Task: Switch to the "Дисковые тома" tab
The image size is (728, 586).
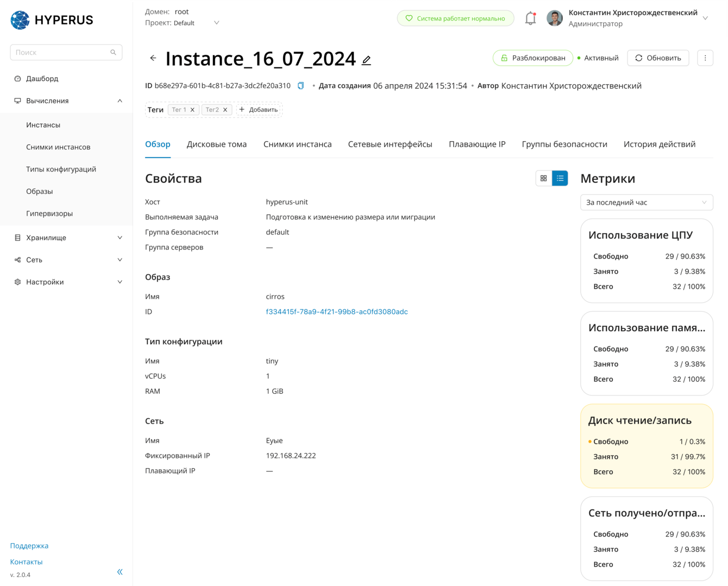Action: click(x=217, y=144)
